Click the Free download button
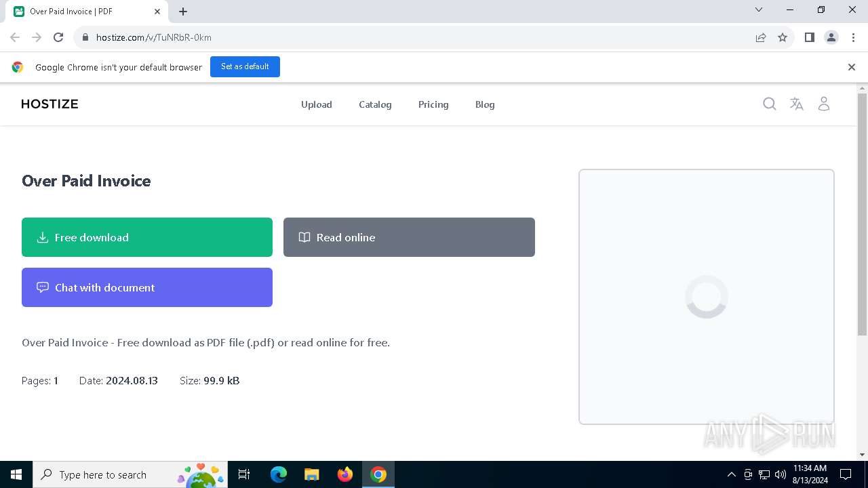Image resolution: width=868 pixels, height=488 pixels. pyautogui.click(x=147, y=237)
